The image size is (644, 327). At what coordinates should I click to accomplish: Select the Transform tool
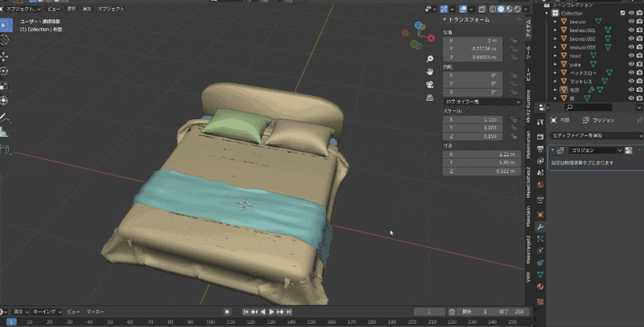coord(4,101)
